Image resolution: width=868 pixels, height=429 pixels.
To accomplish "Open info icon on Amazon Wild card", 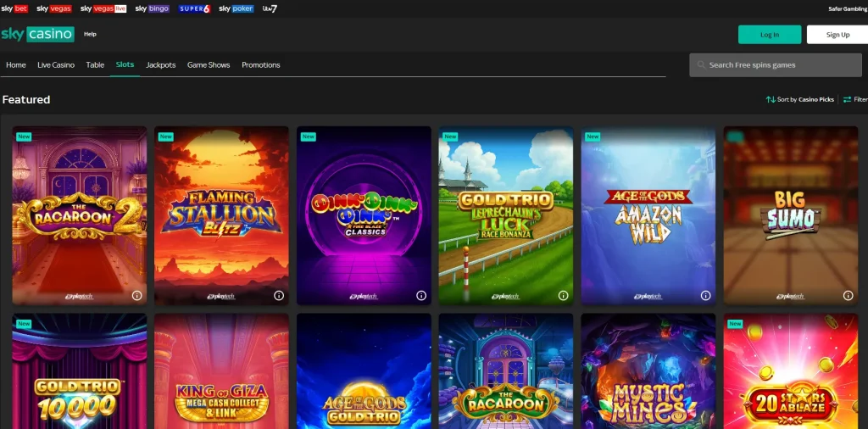I will [x=706, y=296].
